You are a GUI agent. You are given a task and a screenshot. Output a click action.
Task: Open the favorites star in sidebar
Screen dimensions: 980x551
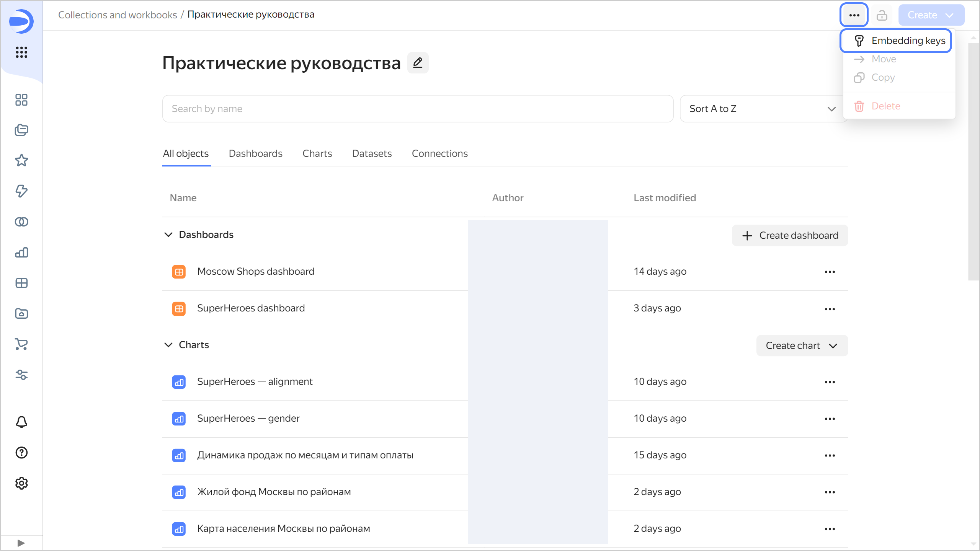(21, 160)
